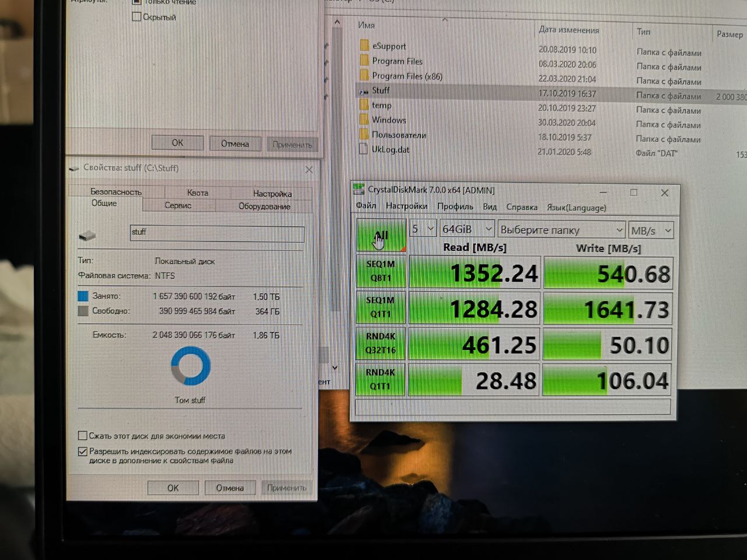Click Explorer scroll down arrow

[x=335, y=367]
